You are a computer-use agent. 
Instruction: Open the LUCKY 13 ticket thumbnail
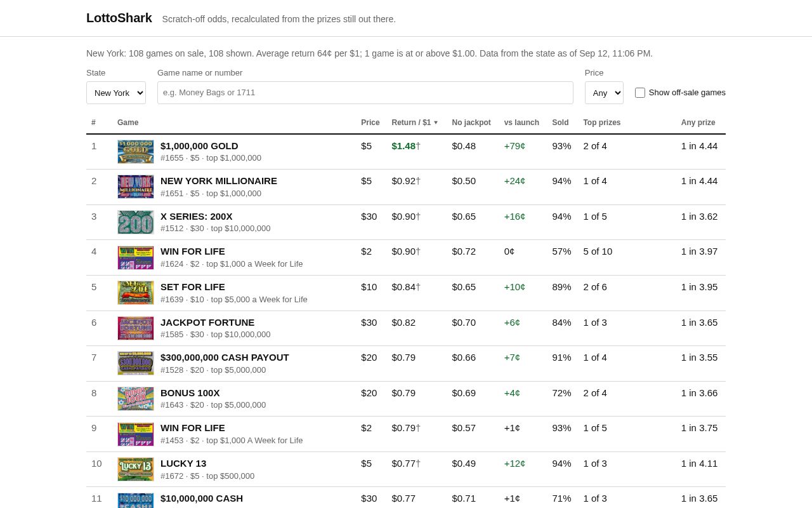point(136,469)
